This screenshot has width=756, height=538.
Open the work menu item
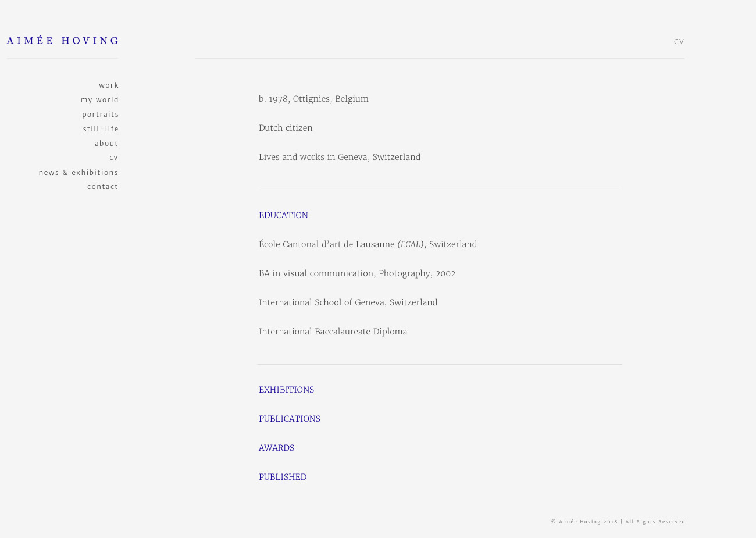109,85
